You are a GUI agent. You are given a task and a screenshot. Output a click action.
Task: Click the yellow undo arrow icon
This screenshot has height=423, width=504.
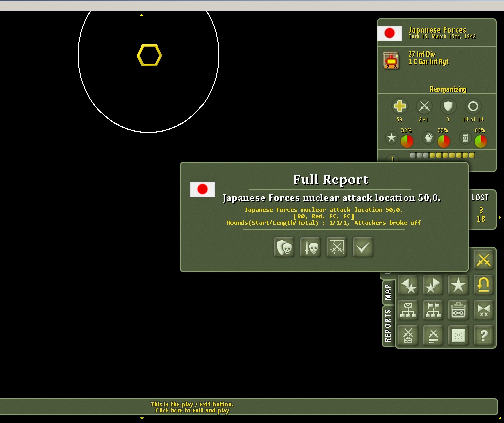tap(483, 285)
